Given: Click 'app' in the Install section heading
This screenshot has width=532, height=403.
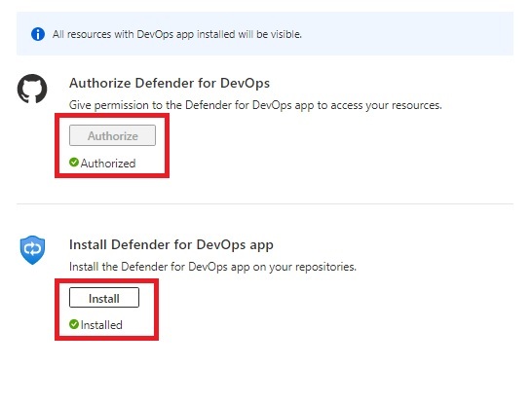Looking at the screenshot, I should coord(261,246).
